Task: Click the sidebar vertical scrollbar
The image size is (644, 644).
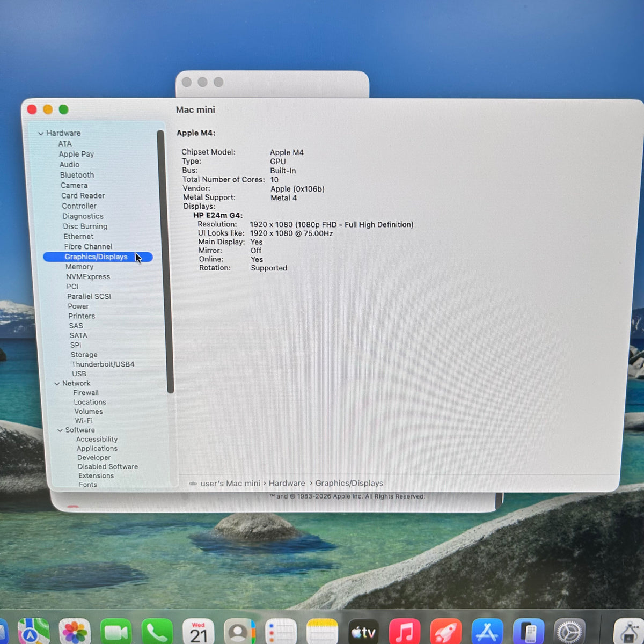Action: tap(164, 262)
